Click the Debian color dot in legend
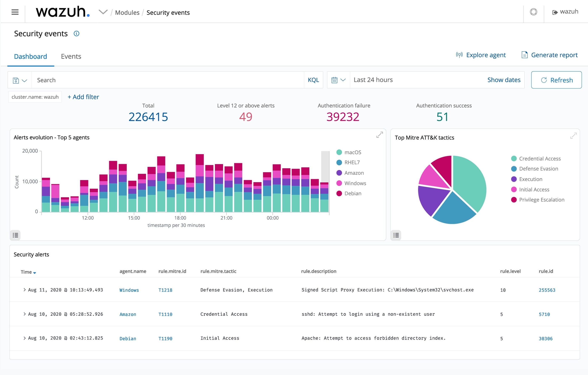588x375 pixels. [x=339, y=193]
